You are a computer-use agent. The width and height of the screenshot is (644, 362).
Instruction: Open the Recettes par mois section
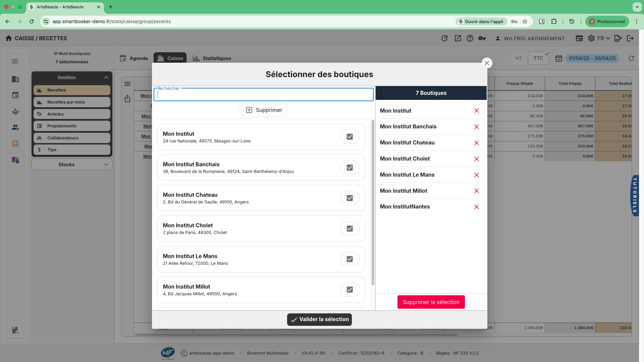(x=71, y=102)
